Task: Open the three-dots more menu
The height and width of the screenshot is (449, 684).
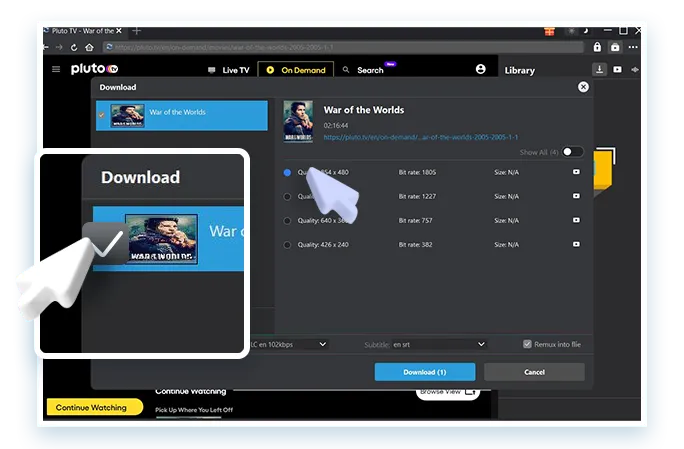Action: (633, 47)
